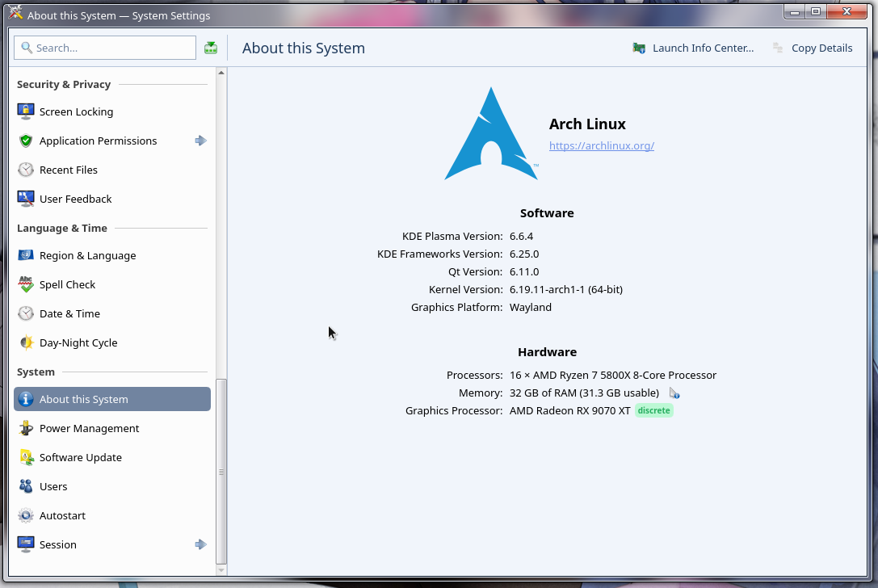The width and height of the screenshot is (878, 588).
Task: Click the System Settings title bar app icon
Action: [15, 13]
